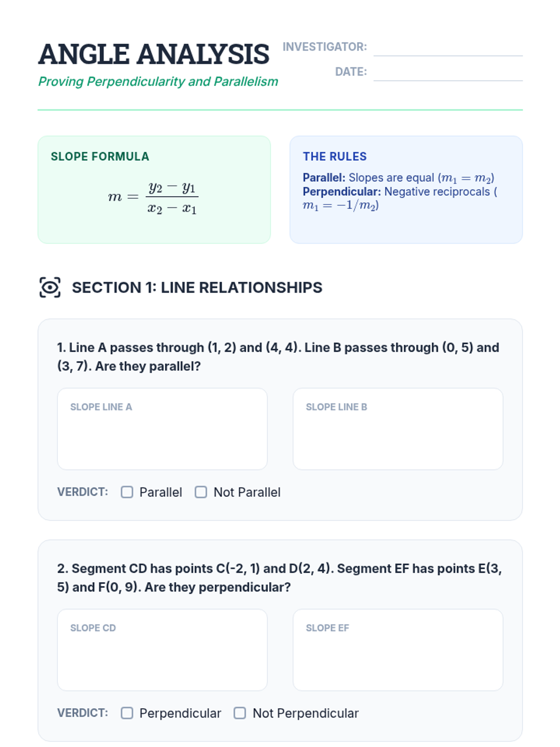Viewport: 560px width, 747px height.
Task: Click question 2 text about Segment CD
Action: point(279,578)
